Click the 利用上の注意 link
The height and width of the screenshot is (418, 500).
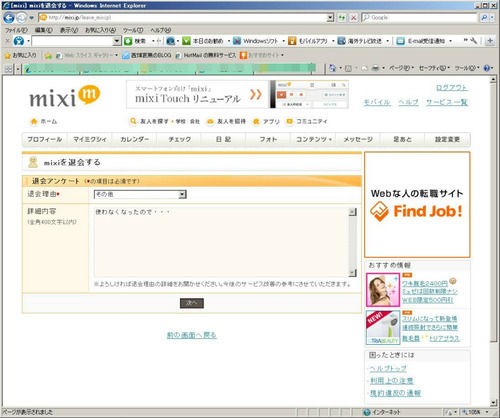click(392, 381)
